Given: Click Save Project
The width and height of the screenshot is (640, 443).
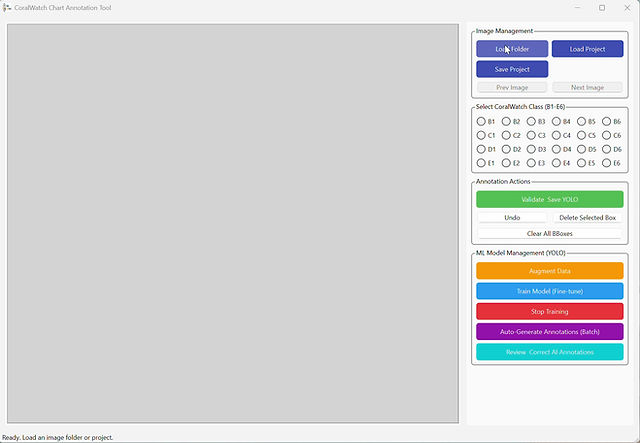Looking at the screenshot, I should 512,69.
